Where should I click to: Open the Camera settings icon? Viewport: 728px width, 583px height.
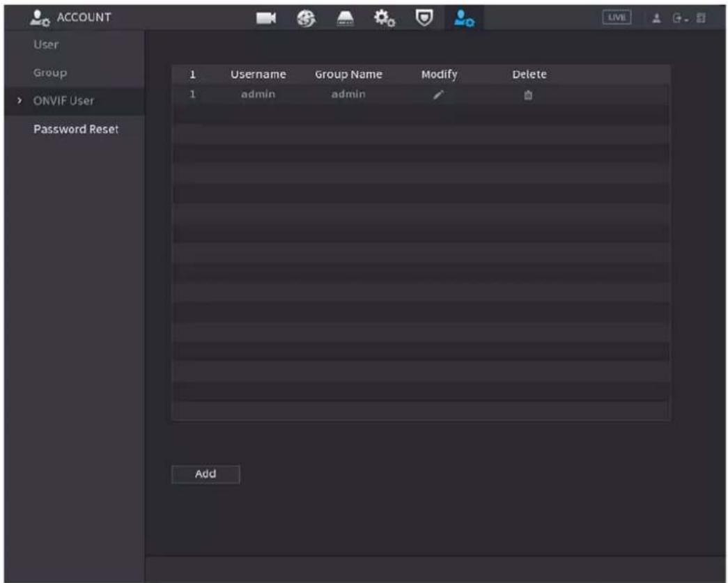click(x=265, y=18)
